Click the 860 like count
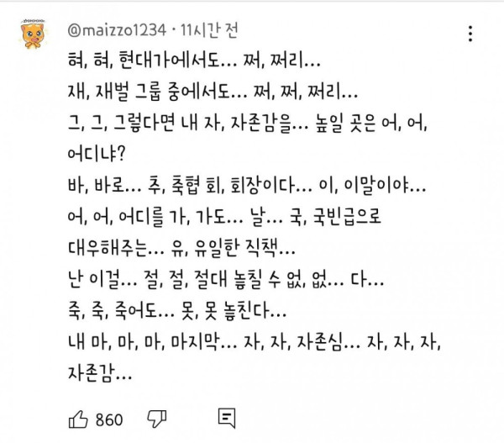504x443 pixels. [x=109, y=419]
